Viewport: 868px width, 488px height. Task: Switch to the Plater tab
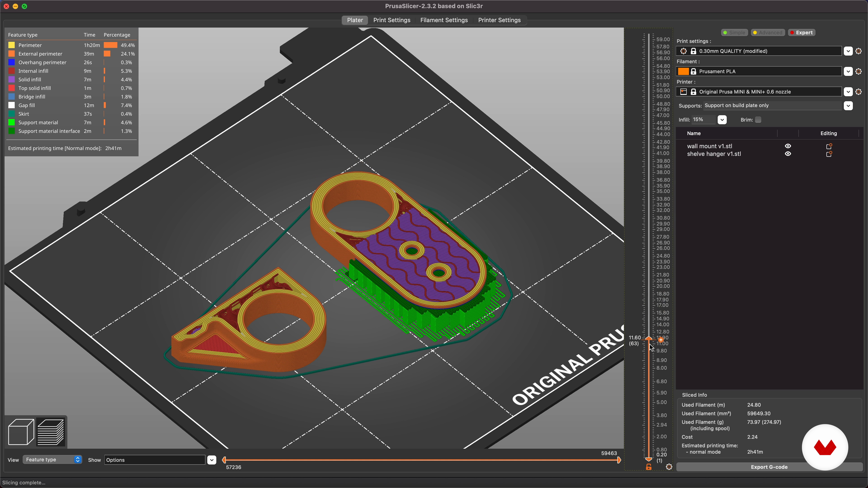click(x=355, y=20)
